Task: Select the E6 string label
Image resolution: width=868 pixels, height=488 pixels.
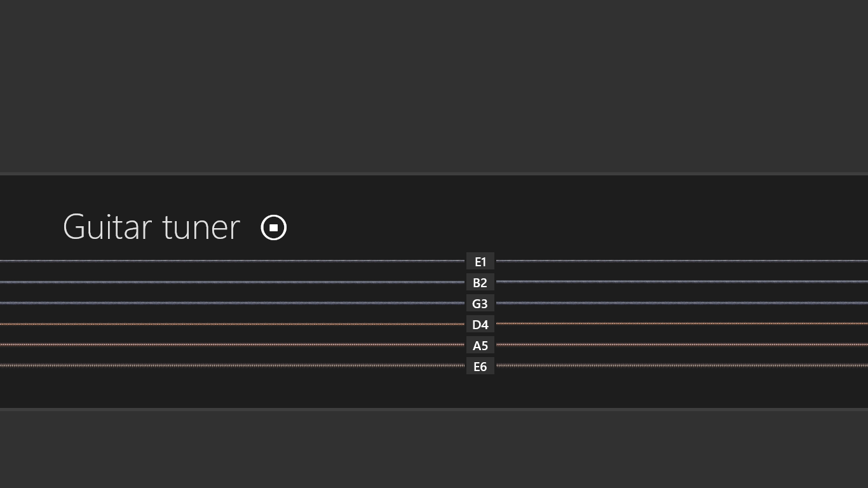Action: 480,366
